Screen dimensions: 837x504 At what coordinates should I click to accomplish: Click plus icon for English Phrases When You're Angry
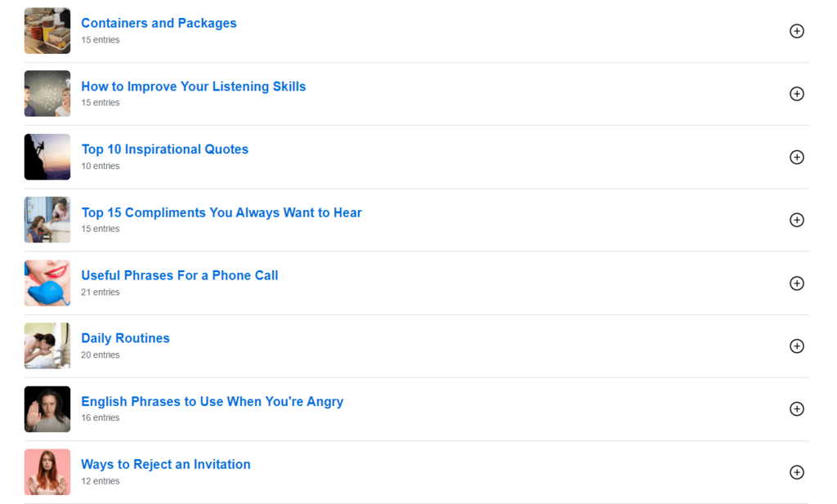(x=796, y=409)
